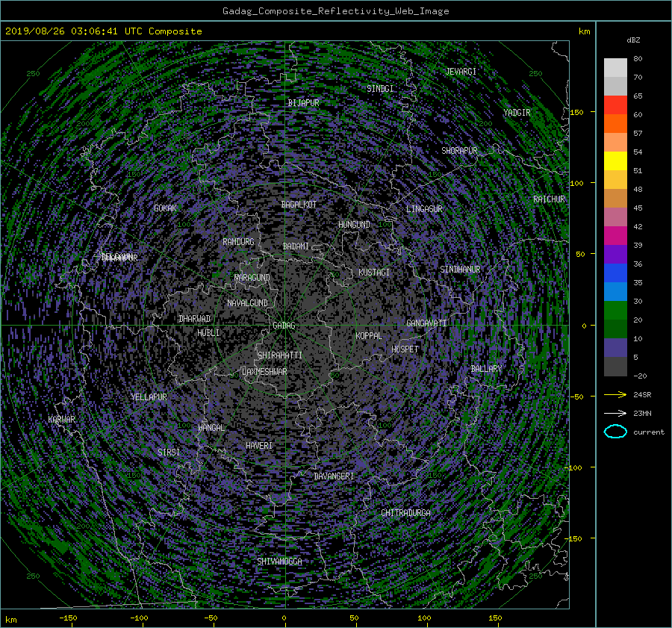Click the RAMDURG city label

pyautogui.click(x=238, y=242)
